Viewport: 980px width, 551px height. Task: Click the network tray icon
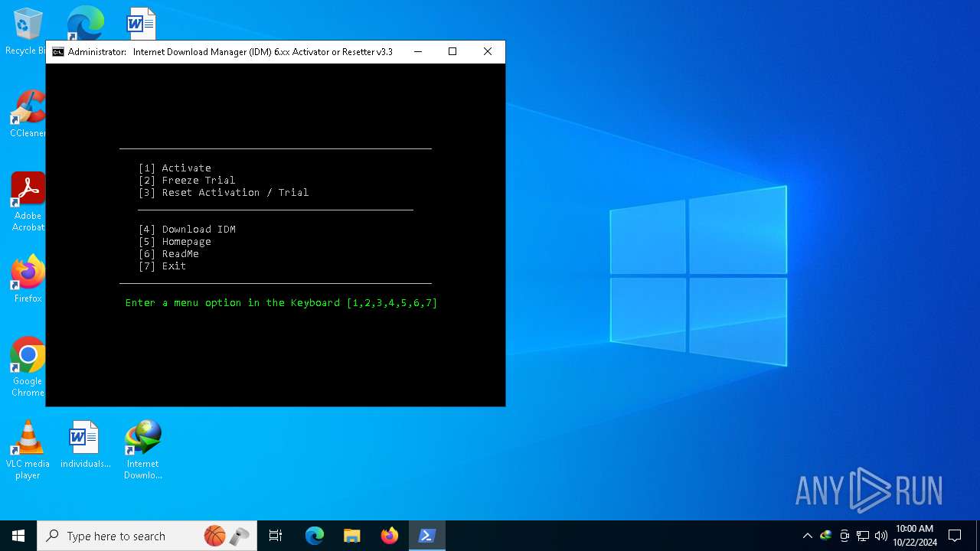(x=863, y=536)
